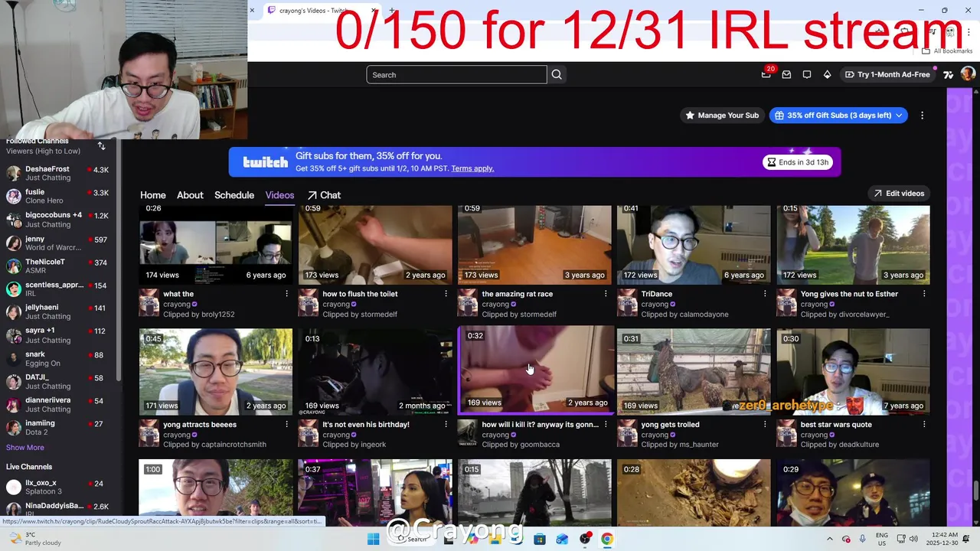The image size is (980, 551).
Task: Click the Twitch search input field
Action: coord(456,74)
